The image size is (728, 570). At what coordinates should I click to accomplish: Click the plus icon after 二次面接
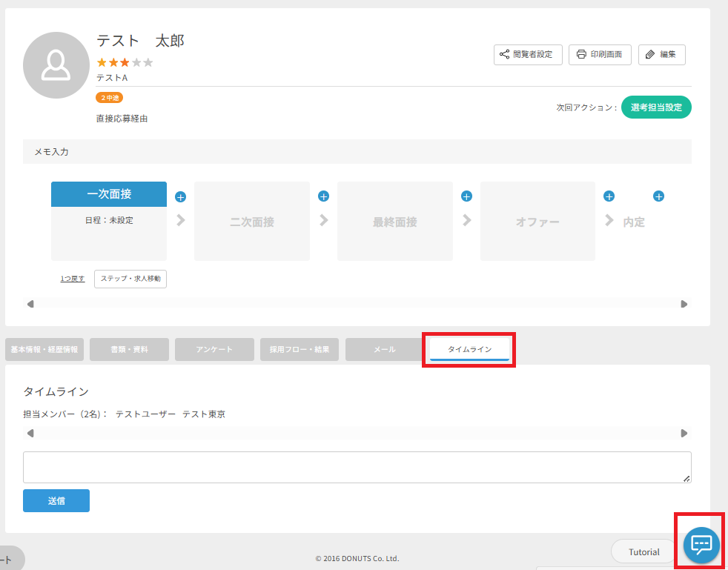click(323, 196)
